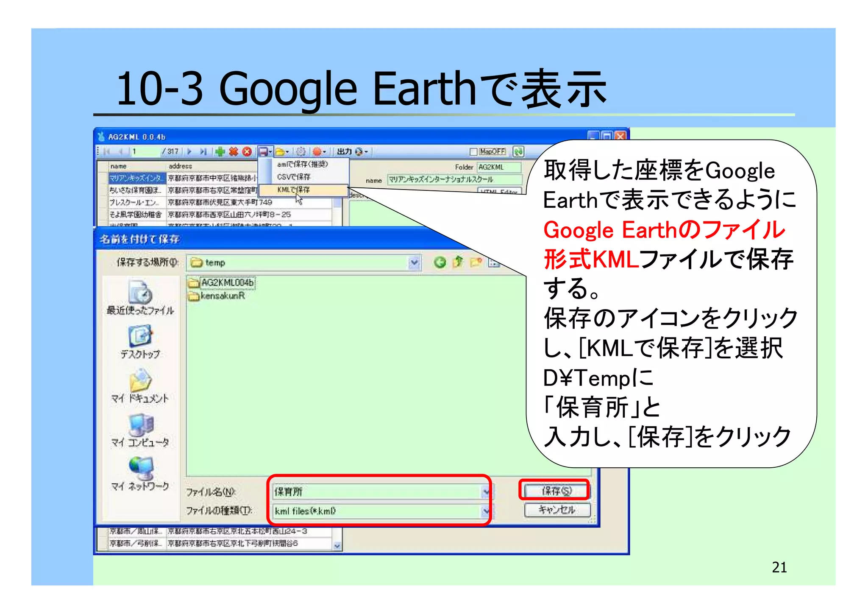
Task: Click in the ファイル名 field containing 保育所
Action: tap(376, 492)
